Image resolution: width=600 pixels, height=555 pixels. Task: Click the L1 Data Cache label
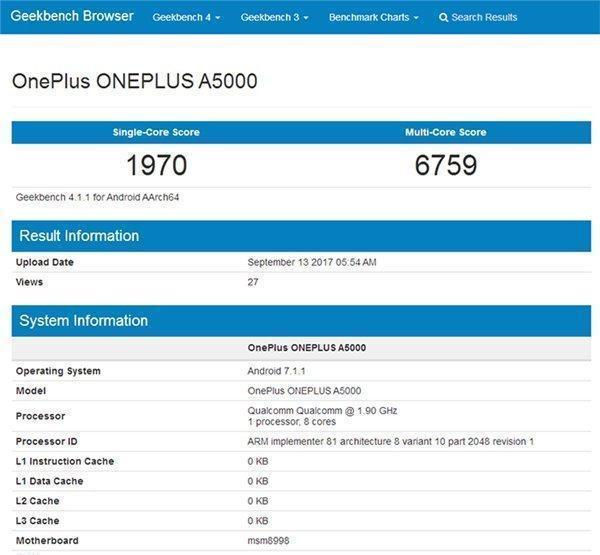pyautogui.click(x=49, y=481)
